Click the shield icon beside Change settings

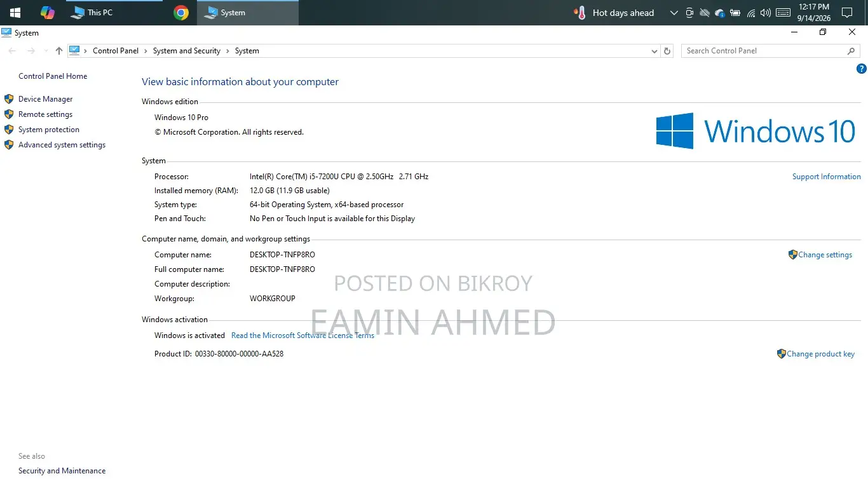792,254
